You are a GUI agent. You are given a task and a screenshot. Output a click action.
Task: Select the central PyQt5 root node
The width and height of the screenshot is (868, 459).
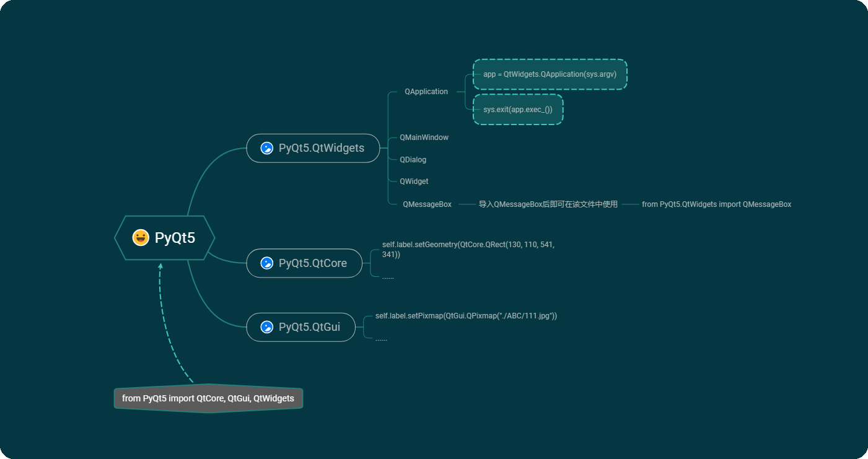pyautogui.click(x=165, y=238)
